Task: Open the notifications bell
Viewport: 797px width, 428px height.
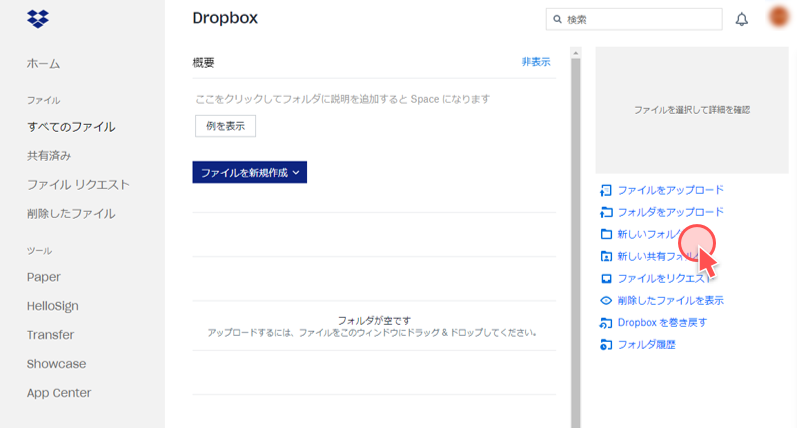Action: (742, 19)
